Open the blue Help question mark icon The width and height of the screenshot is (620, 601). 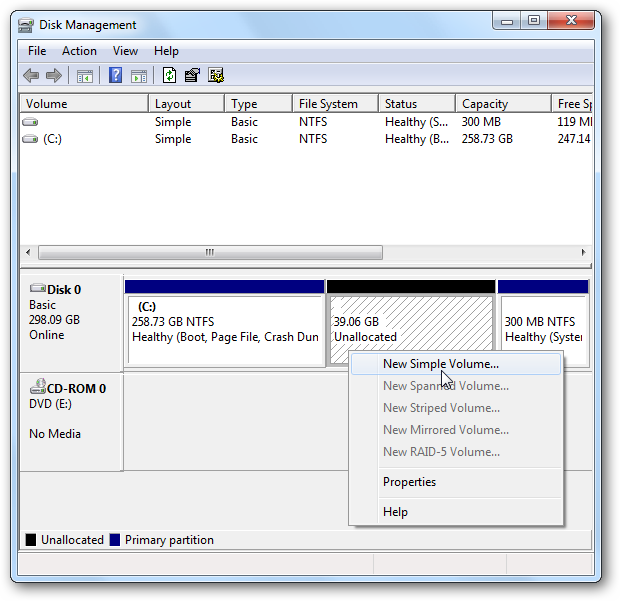(115, 75)
